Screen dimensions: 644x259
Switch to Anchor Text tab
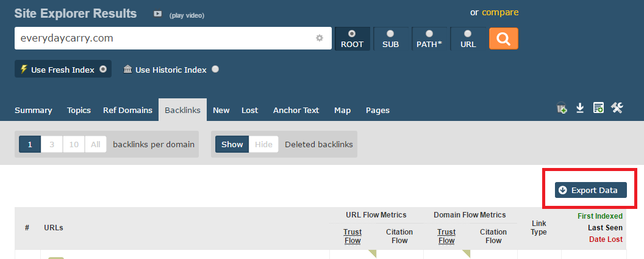296,110
